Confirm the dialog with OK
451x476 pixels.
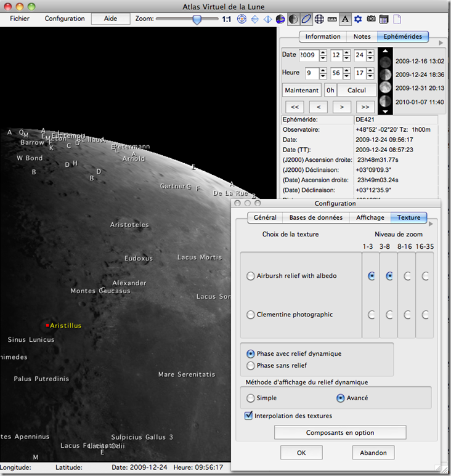click(301, 453)
